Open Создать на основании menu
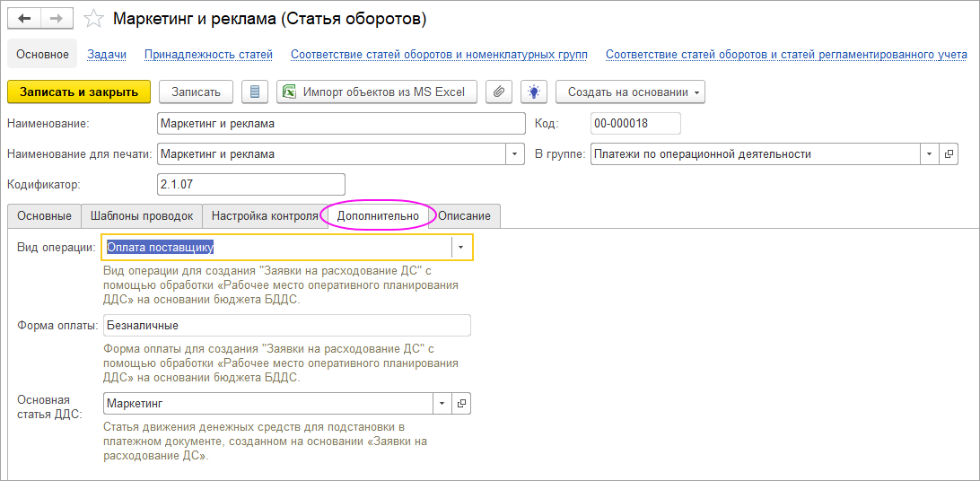Viewport: 980px width, 481px height. (x=630, y=92)
